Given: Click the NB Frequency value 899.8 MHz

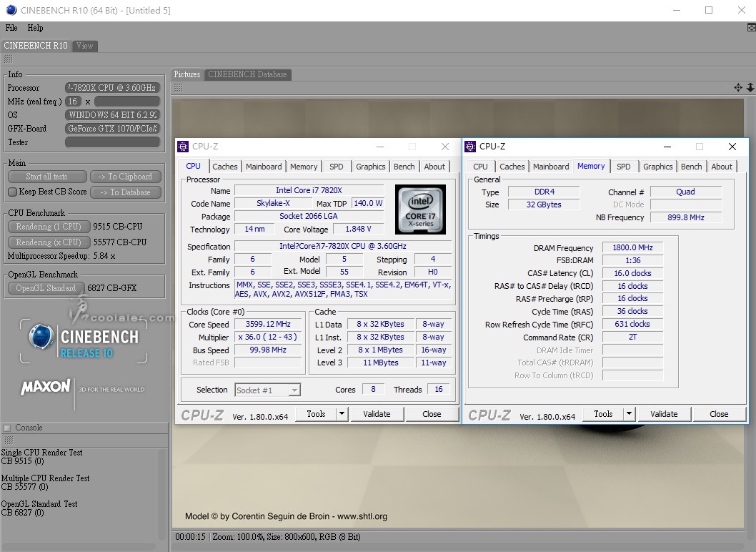Looking at the screenshot, I should (685, 217).
